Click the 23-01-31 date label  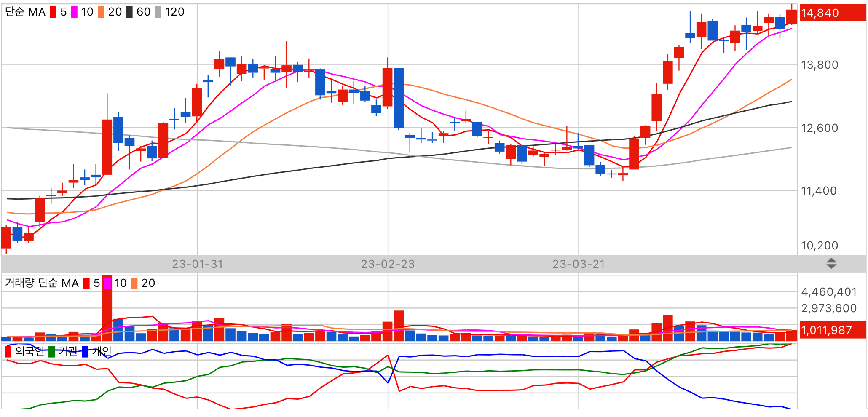tap(197, 264)
